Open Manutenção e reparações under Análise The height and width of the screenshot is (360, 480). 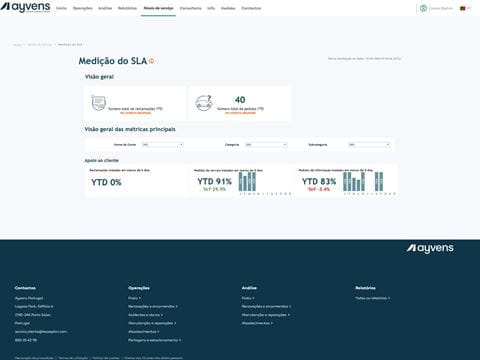(x=266, y=315)
